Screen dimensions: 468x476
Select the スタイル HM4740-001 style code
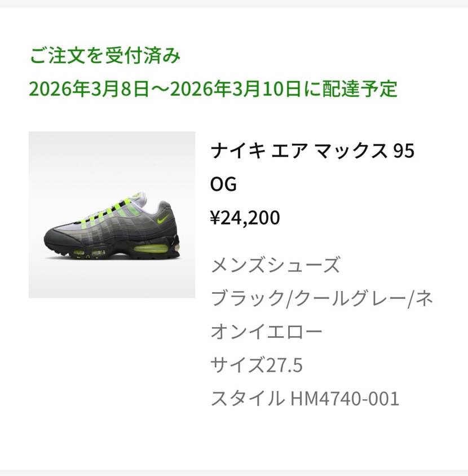click(304, 398)
